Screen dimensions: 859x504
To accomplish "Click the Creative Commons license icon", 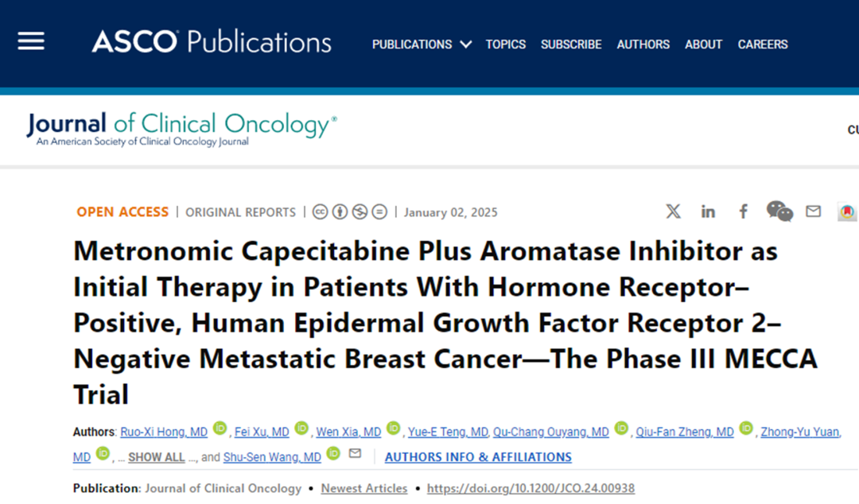I will pyautogui.click(x=320, y=212).
